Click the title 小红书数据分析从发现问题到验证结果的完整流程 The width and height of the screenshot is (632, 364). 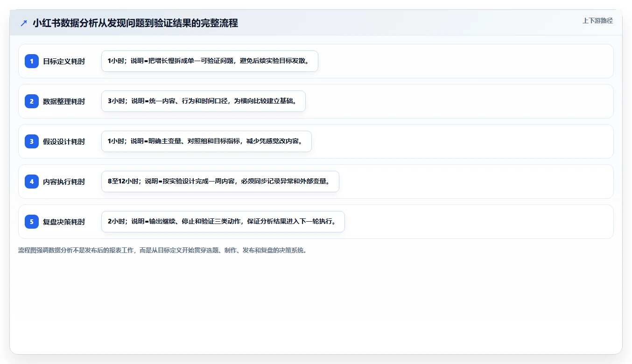point(135,23)
